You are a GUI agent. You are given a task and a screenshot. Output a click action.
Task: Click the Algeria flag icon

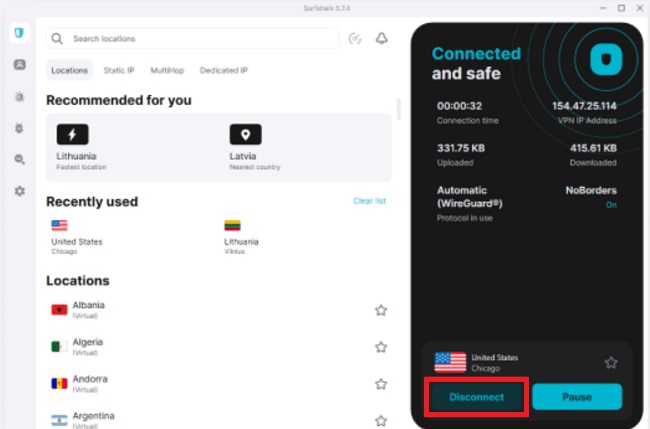[59, 347]
